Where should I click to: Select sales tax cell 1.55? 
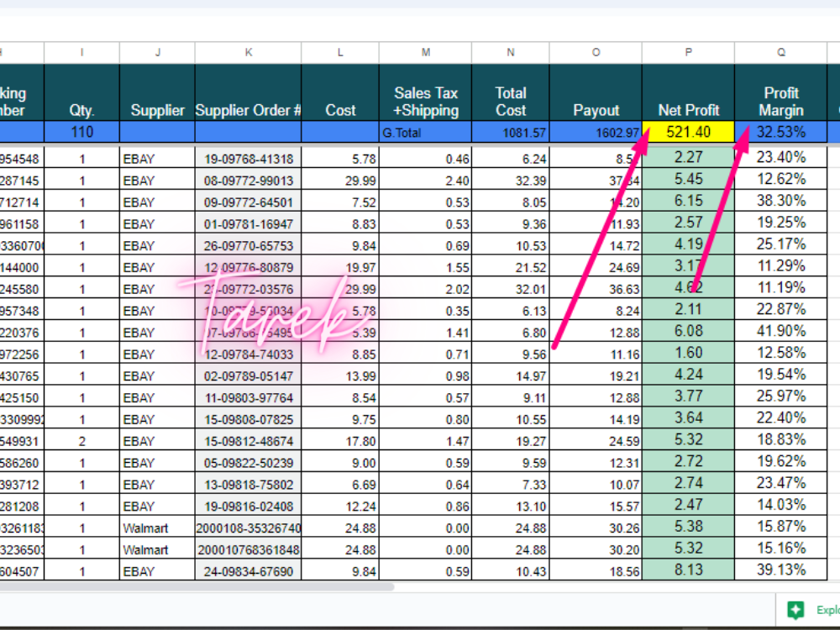[425, 267]
